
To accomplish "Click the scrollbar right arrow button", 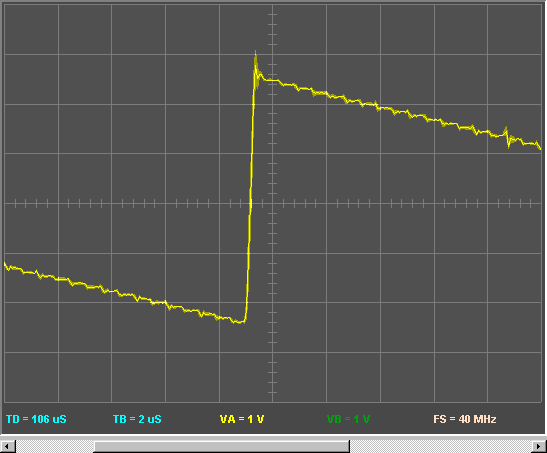I will coord(539,446).
